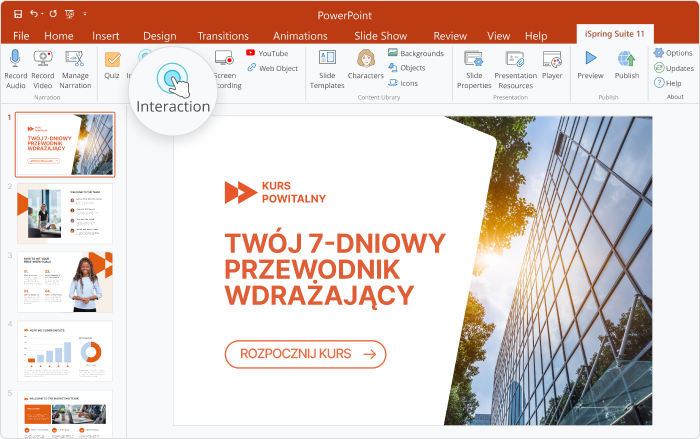
Task: Open iSpring Help in About group
Action: click(x=668, y=83)
